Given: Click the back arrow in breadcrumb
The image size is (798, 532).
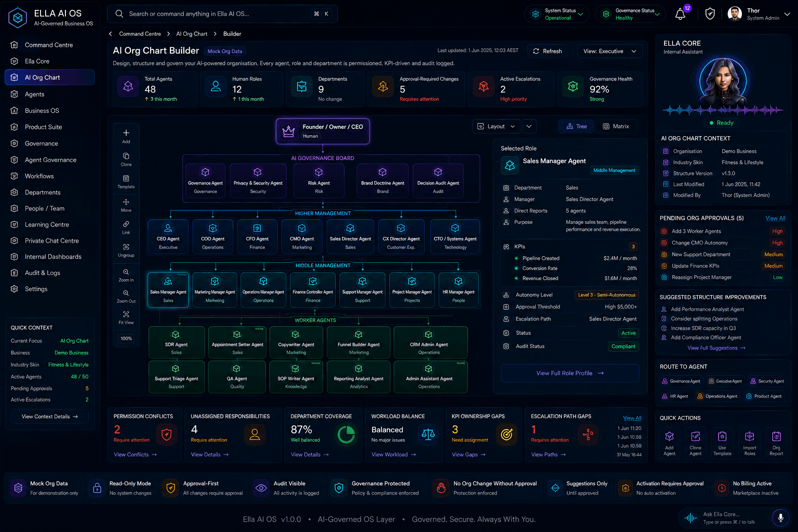Looking at the screenshot, I should point(111,34).
